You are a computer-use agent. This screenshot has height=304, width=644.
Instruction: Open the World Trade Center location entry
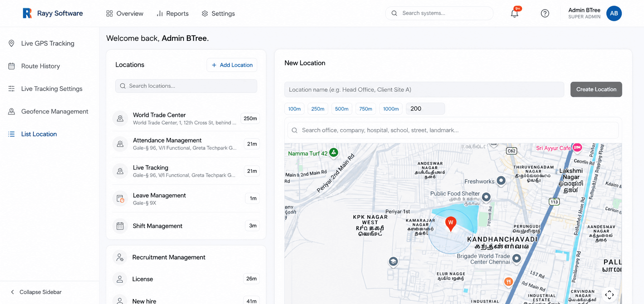(186, 118)
